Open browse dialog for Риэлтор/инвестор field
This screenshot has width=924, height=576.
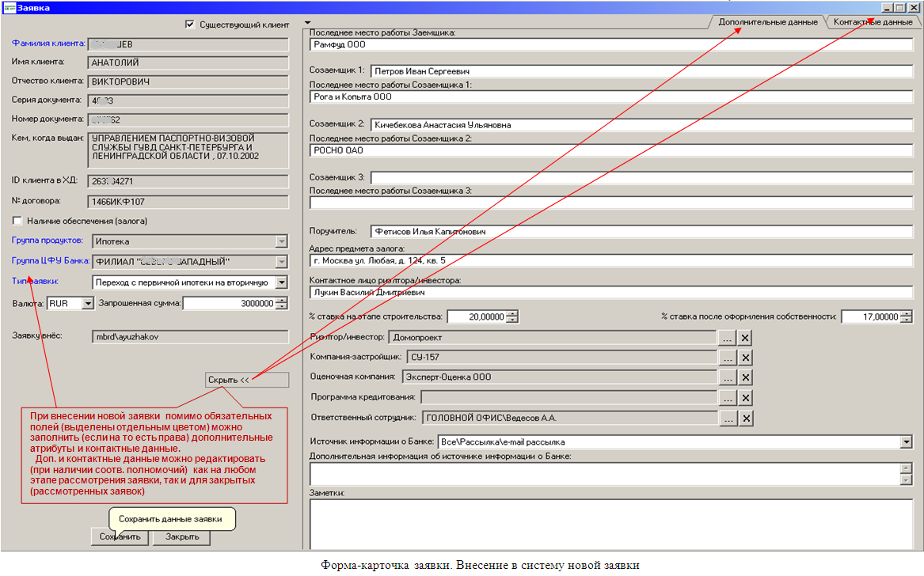click(x=727, y=338)
